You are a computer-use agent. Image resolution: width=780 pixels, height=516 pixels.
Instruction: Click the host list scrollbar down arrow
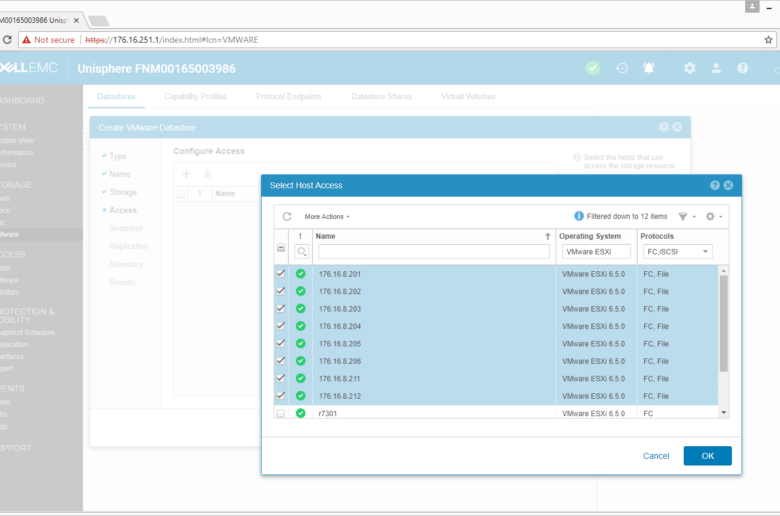coord(724,413)
